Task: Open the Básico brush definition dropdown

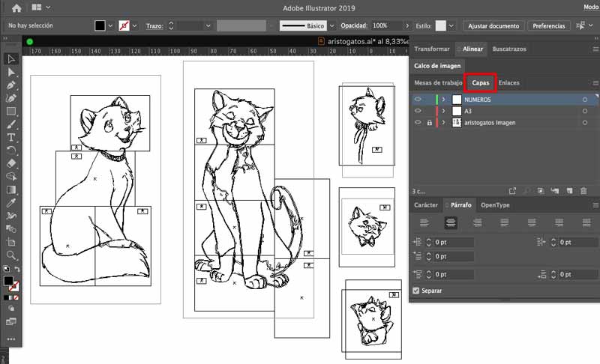Action: pos(331,26)
